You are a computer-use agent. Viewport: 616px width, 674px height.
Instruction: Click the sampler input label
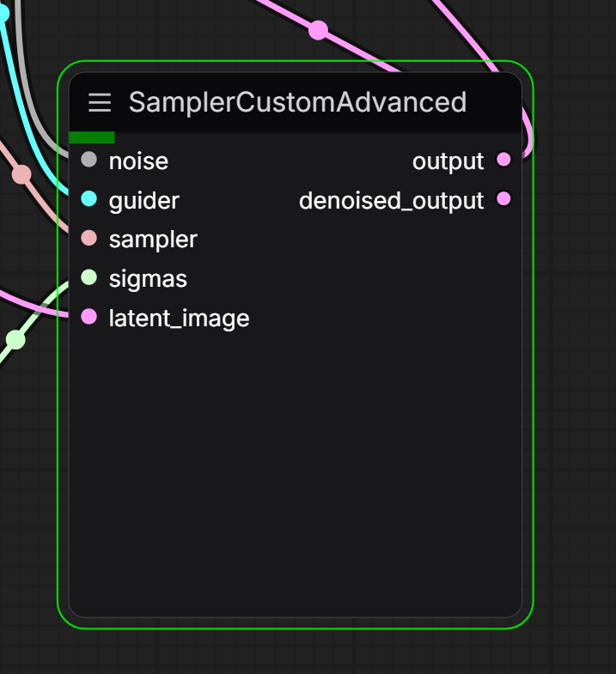153,240
